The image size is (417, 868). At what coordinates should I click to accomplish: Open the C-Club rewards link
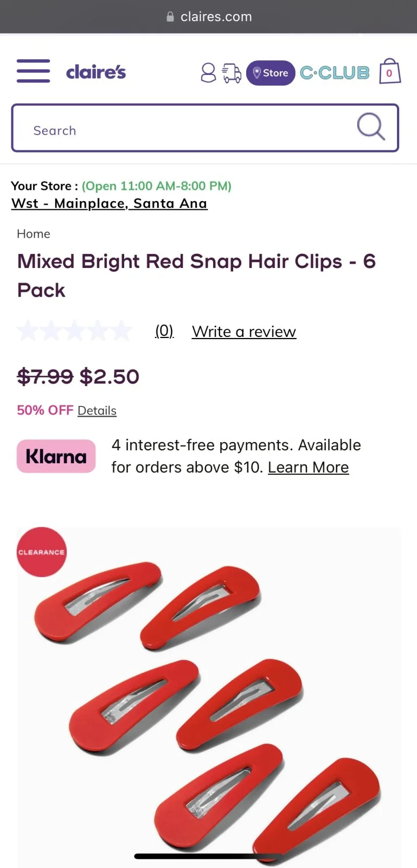pyautogui.click(x=335, y=73)
